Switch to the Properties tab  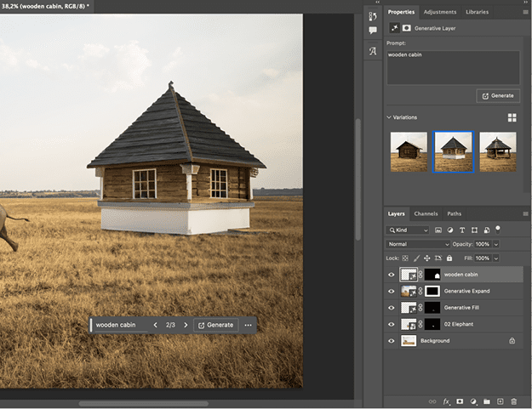click(x=401, y=12)
